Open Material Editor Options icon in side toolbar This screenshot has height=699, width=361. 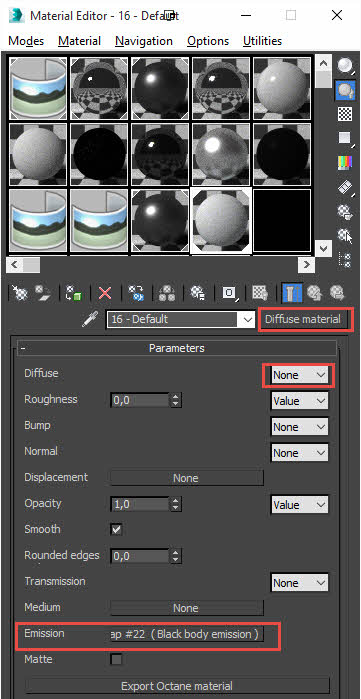[x=344, y=211]
